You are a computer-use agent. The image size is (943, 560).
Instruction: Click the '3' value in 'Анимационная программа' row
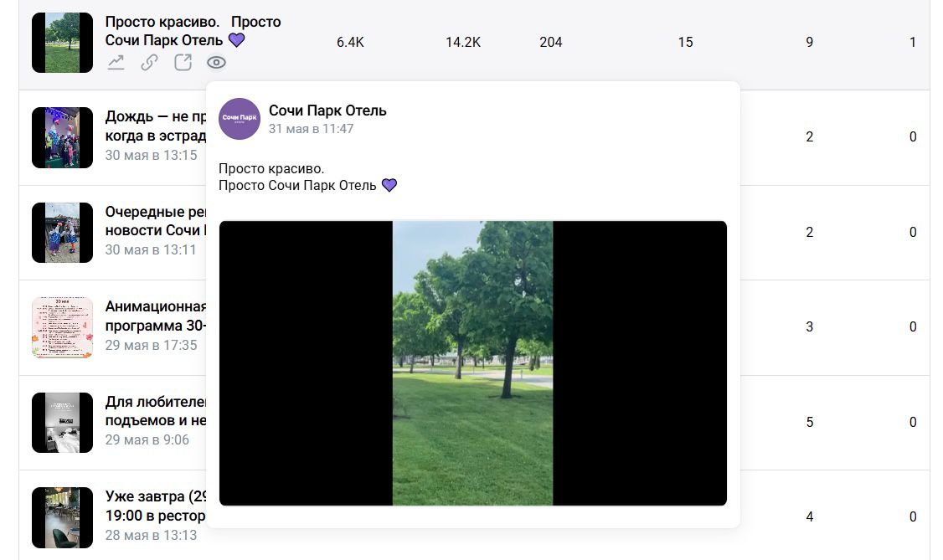pos(810,326)
